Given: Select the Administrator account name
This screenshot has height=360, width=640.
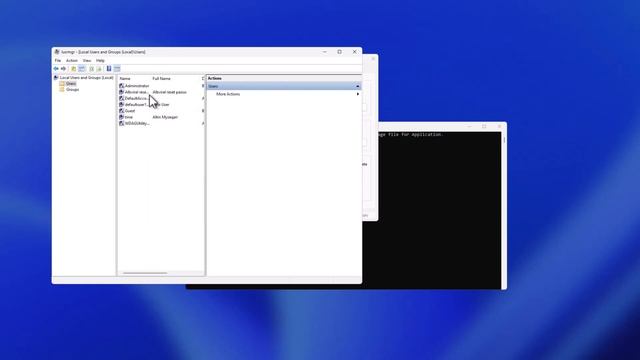Looking at the screenshot, I should [137, 86].
